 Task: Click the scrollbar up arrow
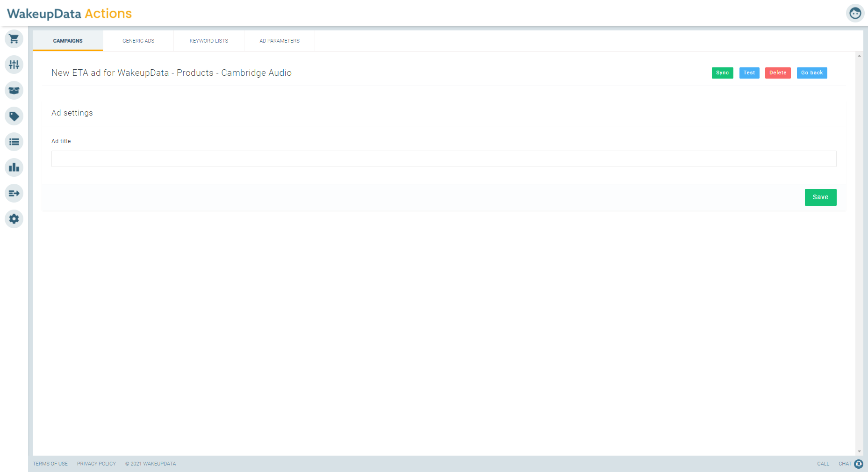click(859, 56)
